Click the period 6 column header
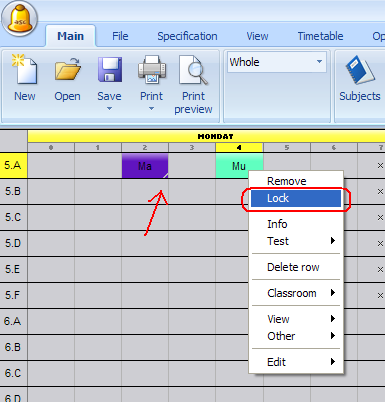 coord(334,147)
